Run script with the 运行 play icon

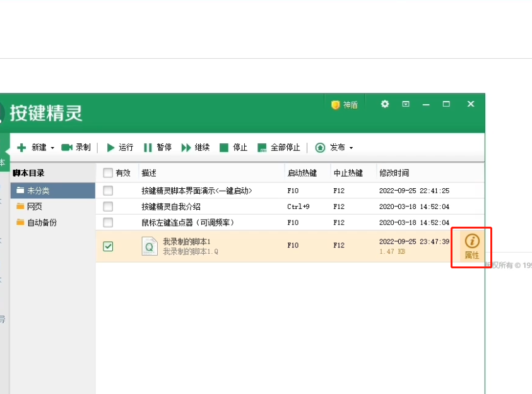pyautogui.click(x=110, y=148)
